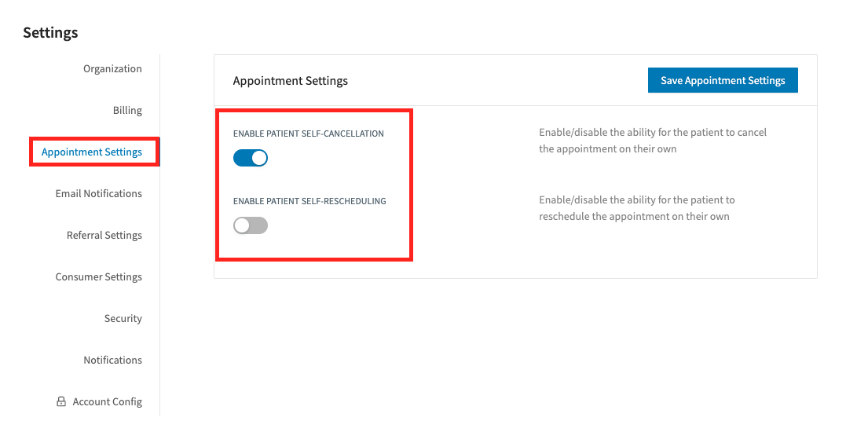Switch to Referral Settings
This screenshot has height=432, width=868.
[104, 235]
